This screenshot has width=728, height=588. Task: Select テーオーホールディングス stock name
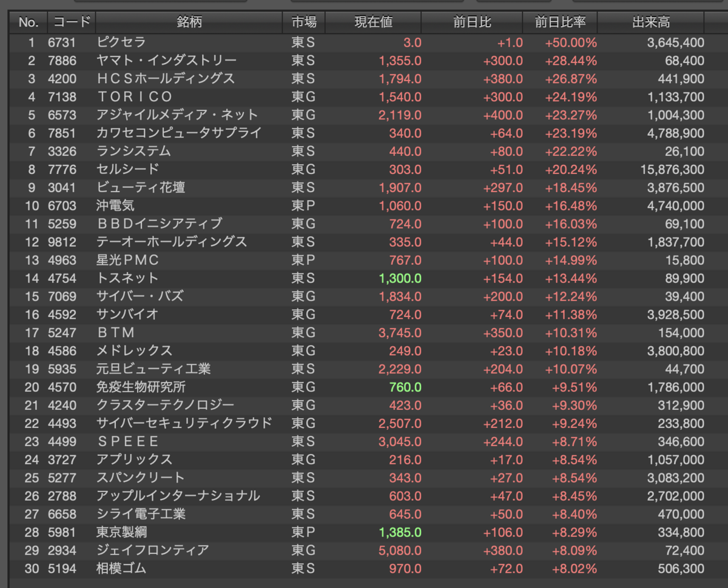pos(172,242)
